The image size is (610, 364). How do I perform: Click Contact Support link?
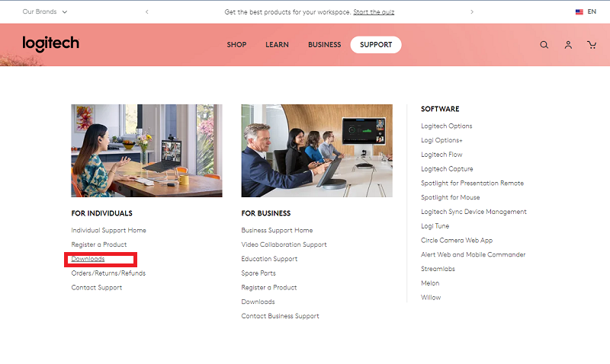coord(97,288)
